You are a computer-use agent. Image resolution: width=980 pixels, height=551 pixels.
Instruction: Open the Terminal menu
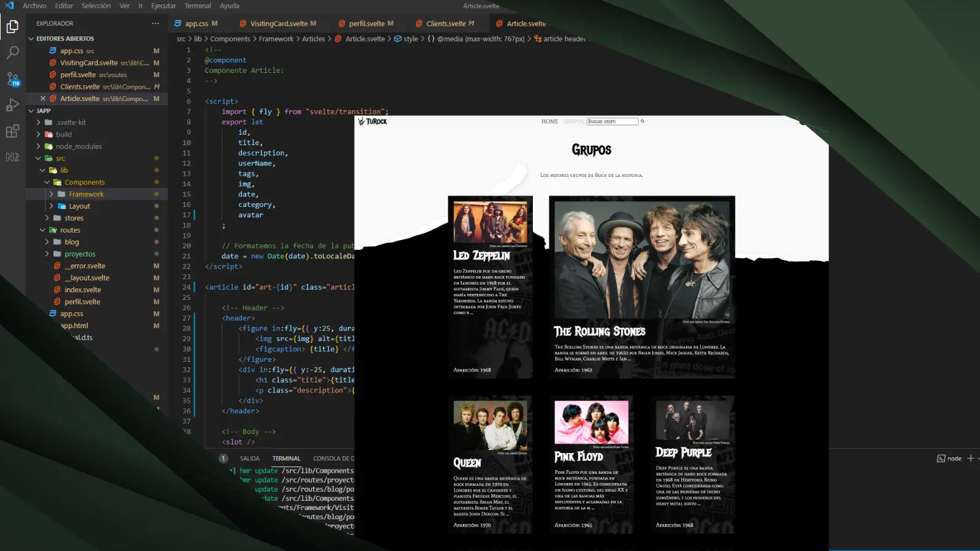(x=197, y=6)
